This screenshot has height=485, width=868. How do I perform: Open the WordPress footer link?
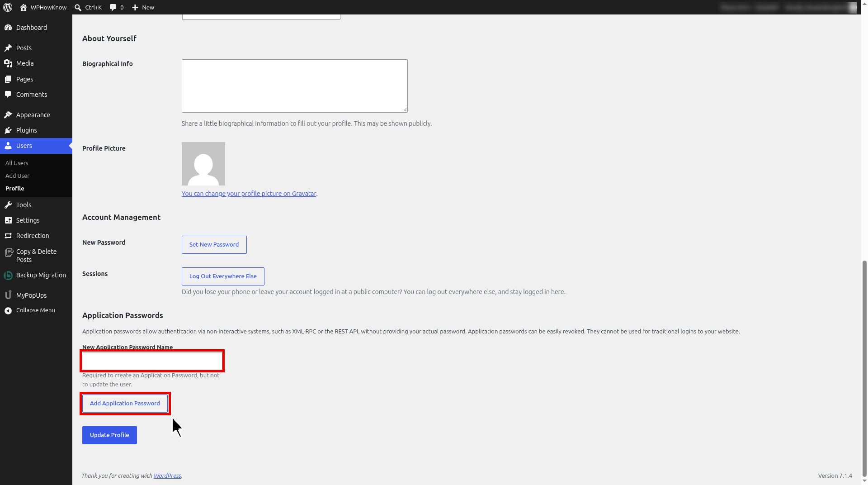pyautogui.click(x=167, y=475)
